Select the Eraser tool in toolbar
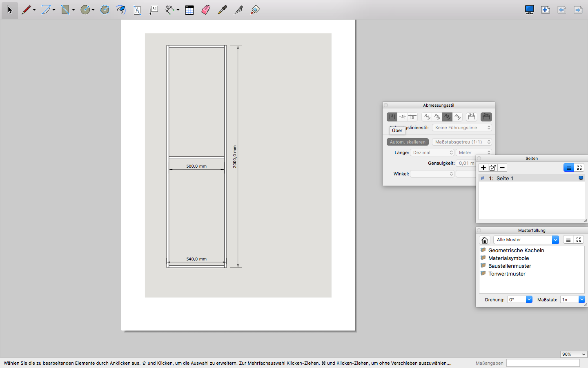The height and width of the screenshot is (368, 588). 206,10
